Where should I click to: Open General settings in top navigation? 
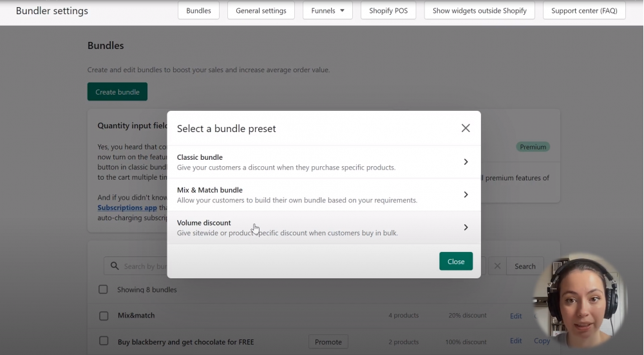pyautogui.click(x=261, y=11)
